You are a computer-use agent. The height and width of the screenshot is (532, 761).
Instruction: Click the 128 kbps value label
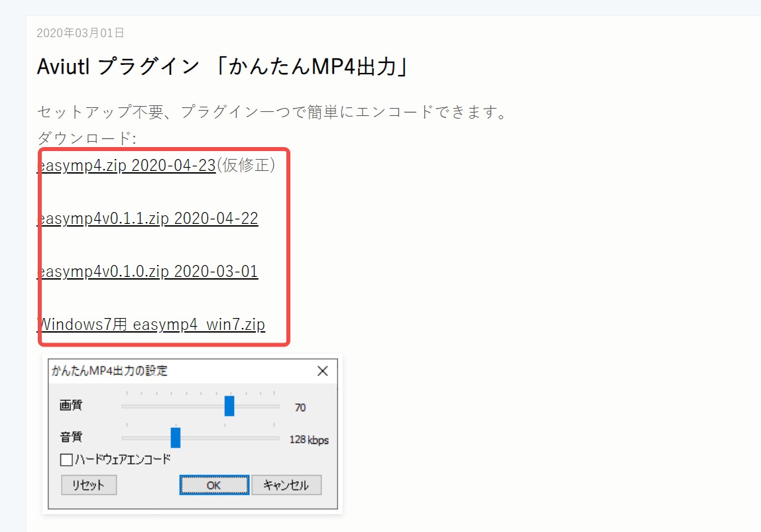(x=309, y=440)
